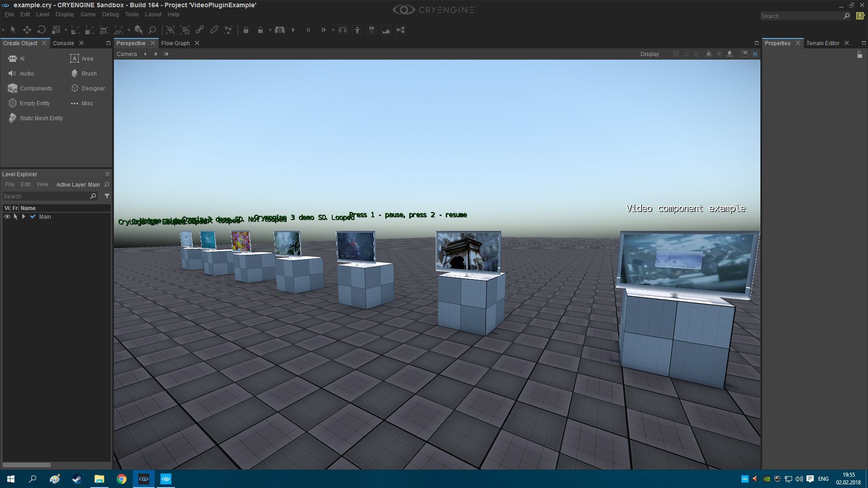
Task: Select the arrow selection tool in toolbar
Action: [13, 30]
